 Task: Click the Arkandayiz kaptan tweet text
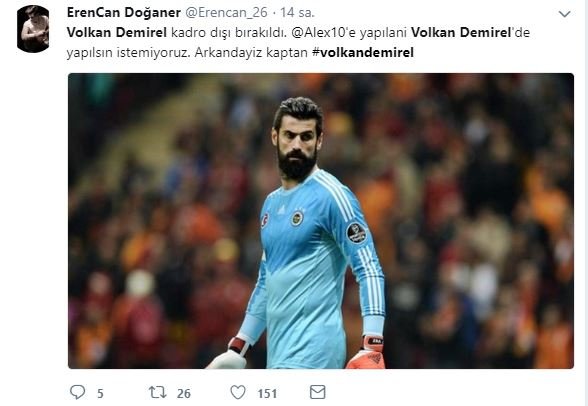[251, 52]
